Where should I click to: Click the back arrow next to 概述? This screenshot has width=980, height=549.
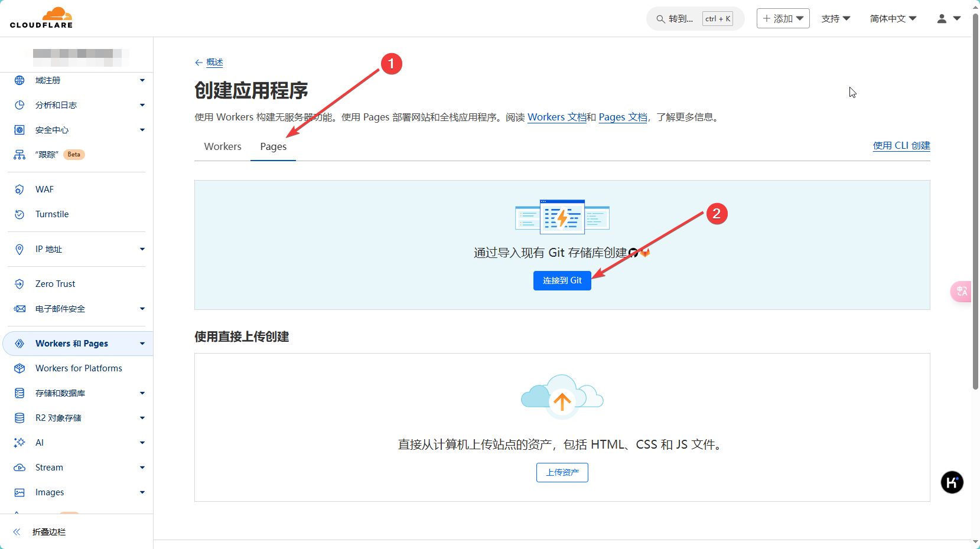tap(198, 63)
